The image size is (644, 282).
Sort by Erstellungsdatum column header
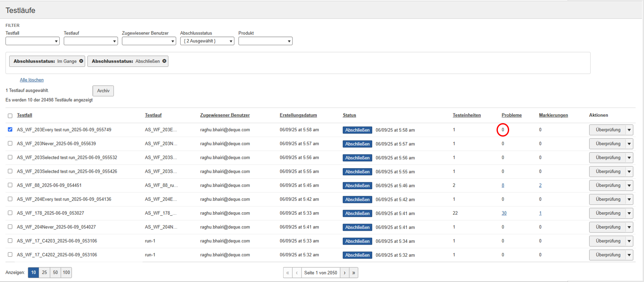(x=298, y=115)
